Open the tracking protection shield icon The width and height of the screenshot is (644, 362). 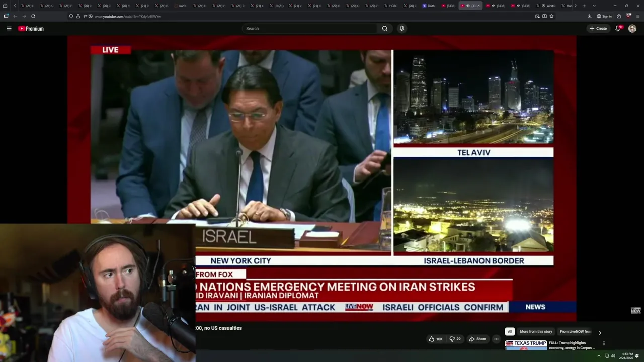point(71,16)
